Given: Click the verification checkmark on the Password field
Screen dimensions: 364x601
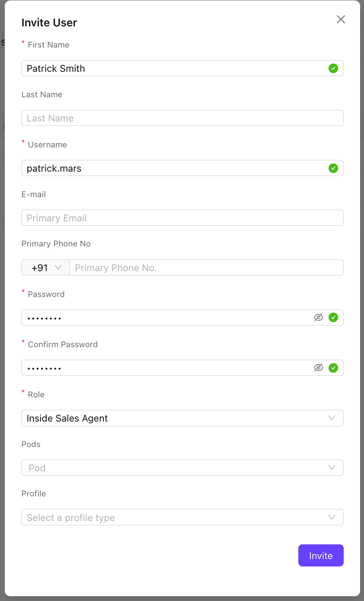Looking at the screenshot, I should click(x=333, y=317).
